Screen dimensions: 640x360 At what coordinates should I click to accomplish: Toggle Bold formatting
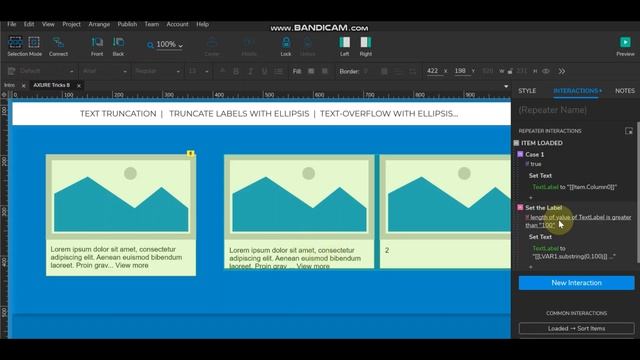[236, 71]
